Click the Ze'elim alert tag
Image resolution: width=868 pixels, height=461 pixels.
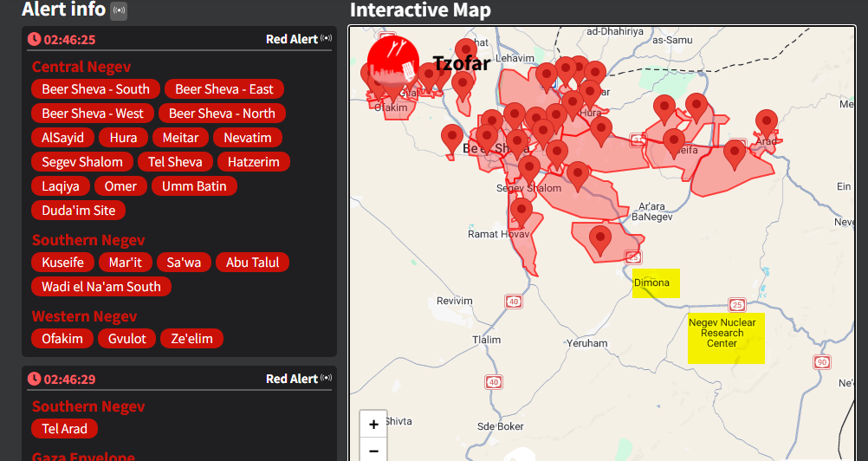pos(191,339)
